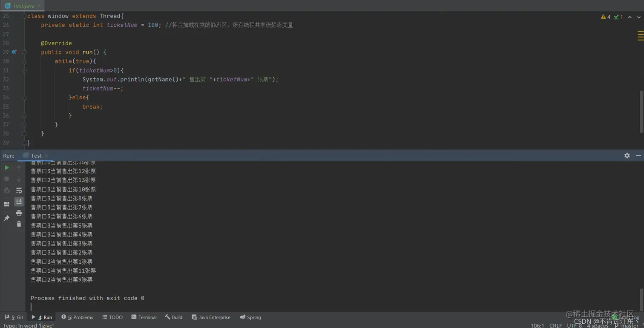
Task: Go to previous highlighted error arrow
Action: tap(630, 17)
